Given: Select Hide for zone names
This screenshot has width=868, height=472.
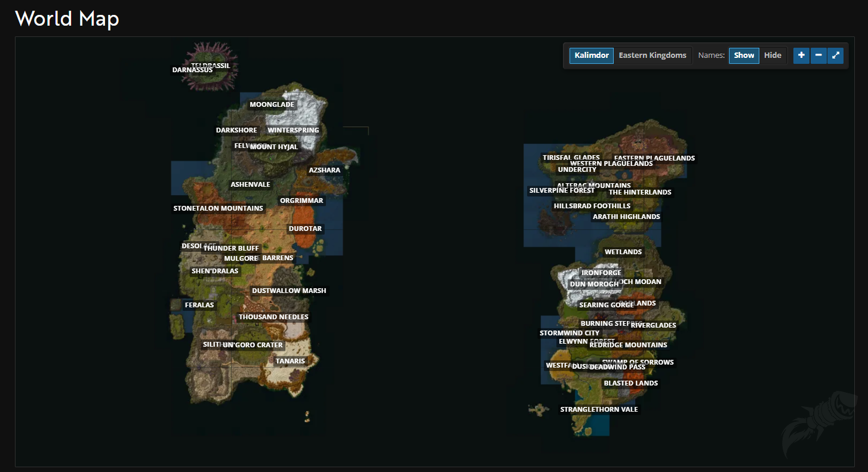Looking at the screenshot, I should (x=772, y=55).
